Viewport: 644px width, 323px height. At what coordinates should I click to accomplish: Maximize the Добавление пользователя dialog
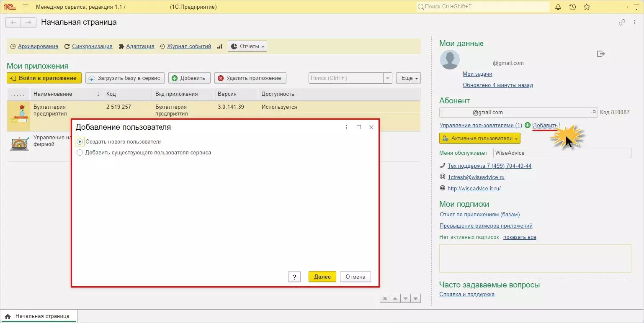(359, 127)
